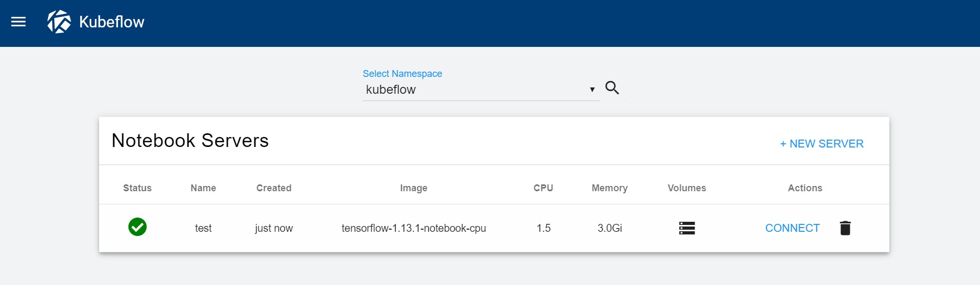
Task: Click the Volumes column header
Action: (x=687, y=188)
